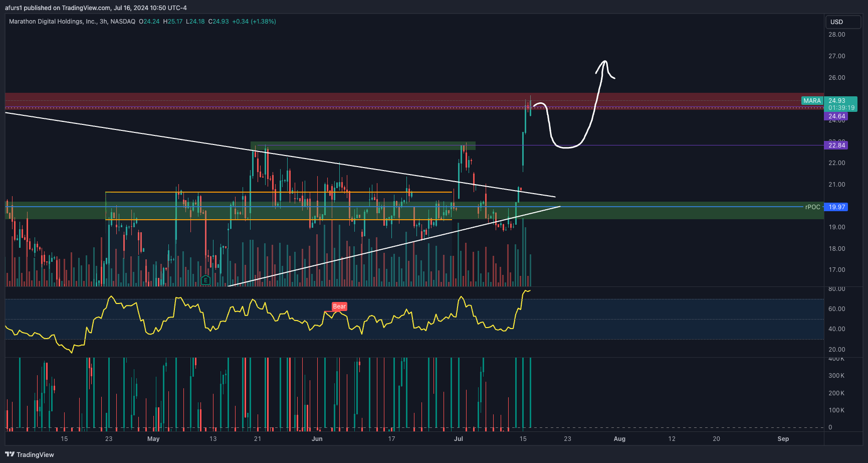Click the 24.93 current price tag
Image resolution: width=868 pixels, height=463 pixels.
coord(837,101)
